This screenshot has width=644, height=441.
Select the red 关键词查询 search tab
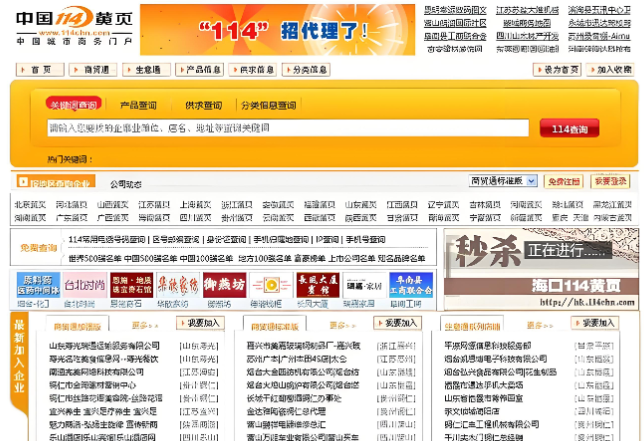[74, 105]
